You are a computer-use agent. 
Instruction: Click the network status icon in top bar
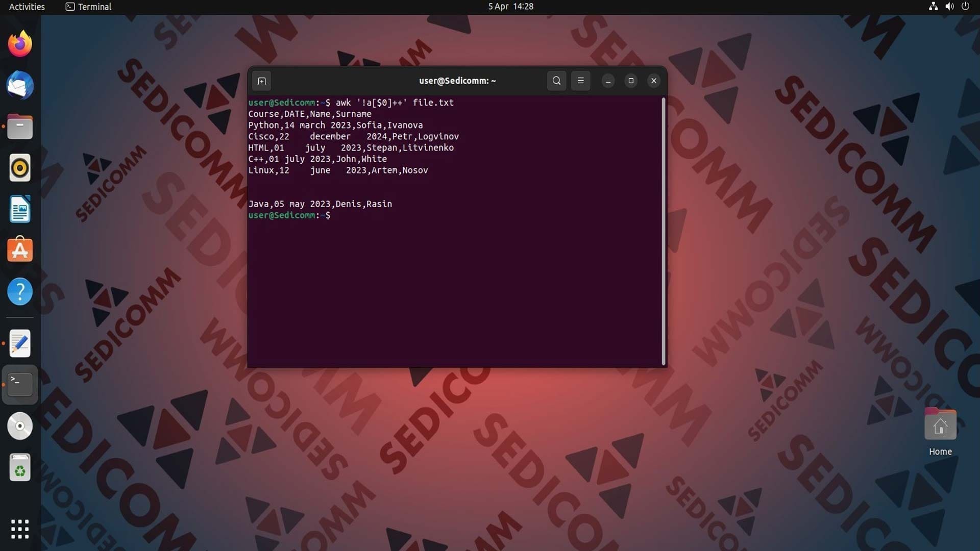[x=933, y=7]
